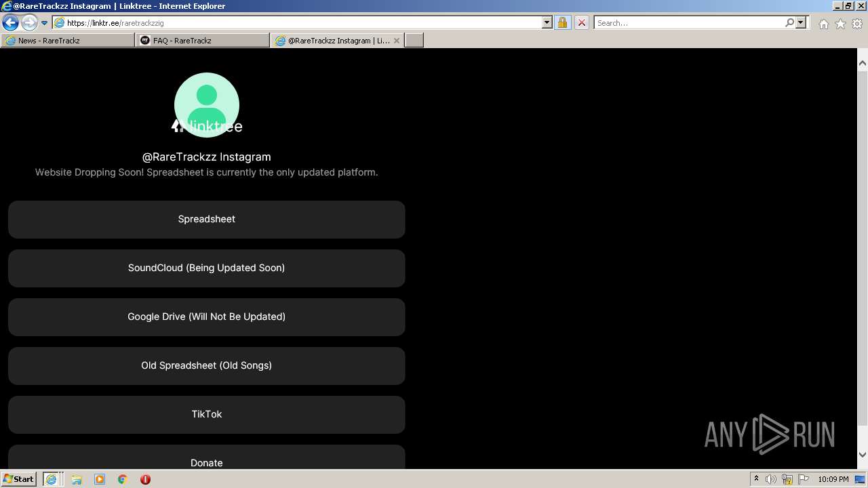Open the TikTok link

point(207,415)
